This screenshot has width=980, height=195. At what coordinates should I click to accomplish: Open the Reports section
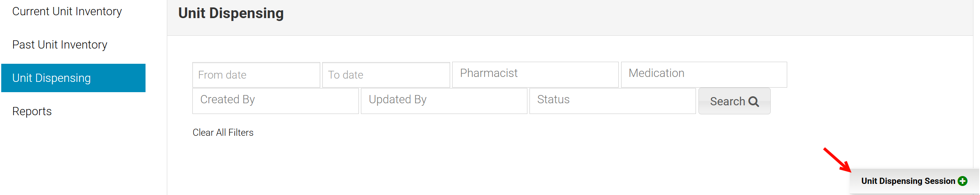pyautogui.click(x=32, y=111)
